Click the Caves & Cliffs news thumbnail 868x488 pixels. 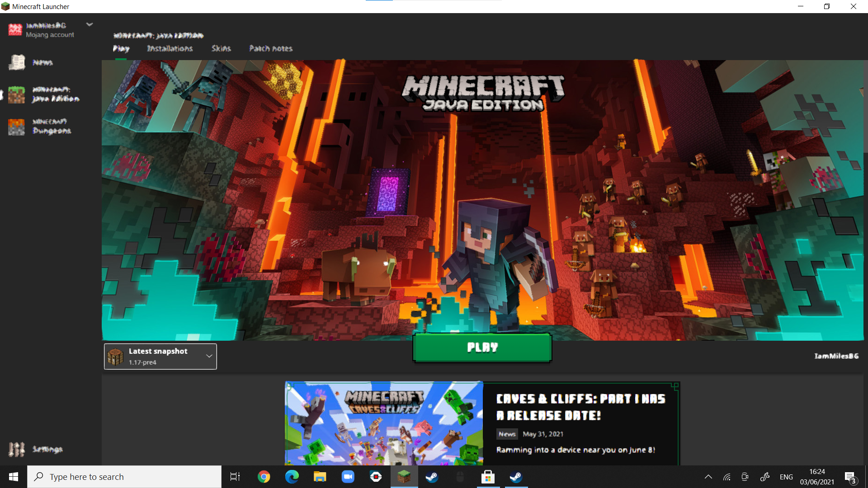coord(384,423)
